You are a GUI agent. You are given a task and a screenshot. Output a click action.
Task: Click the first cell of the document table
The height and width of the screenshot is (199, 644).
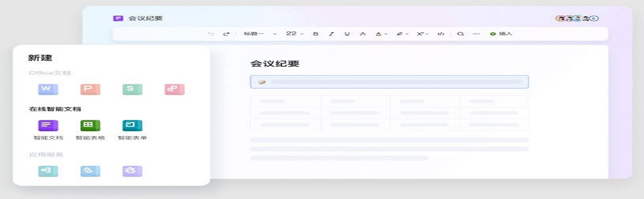285,101
